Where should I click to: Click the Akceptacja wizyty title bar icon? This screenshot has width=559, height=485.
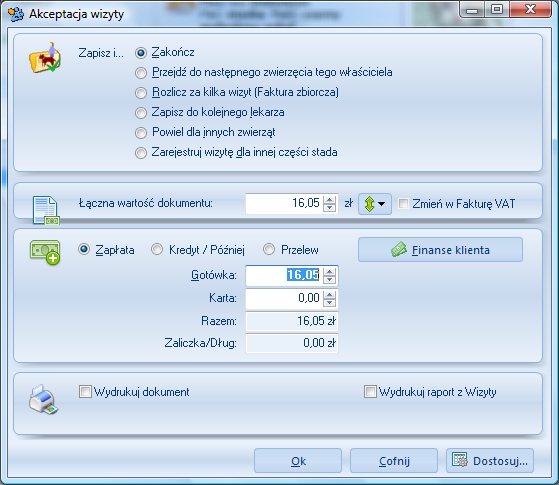coord(16,14)
